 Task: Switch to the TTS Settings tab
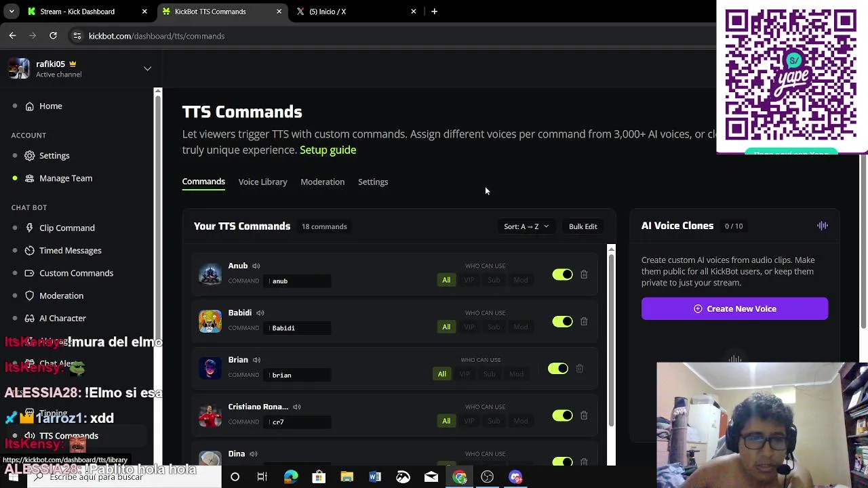pos(373,182)
